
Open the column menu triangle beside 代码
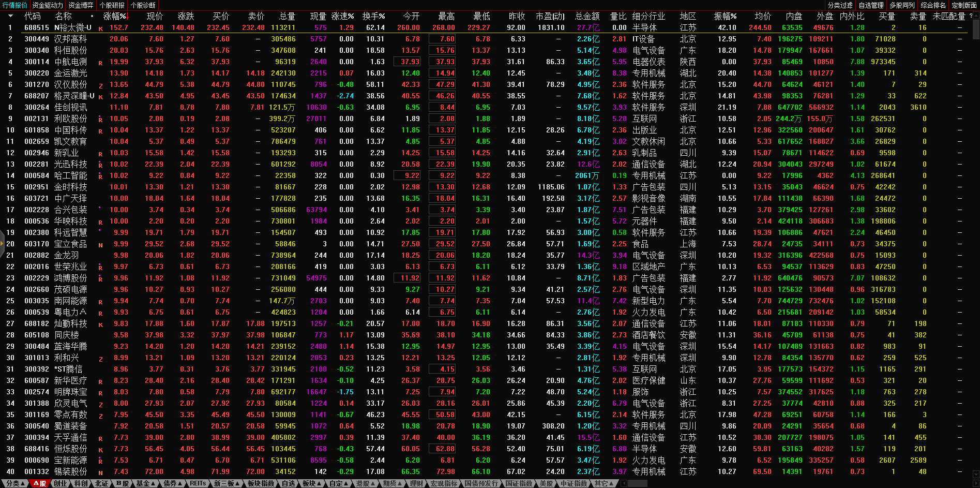(9, 16)
